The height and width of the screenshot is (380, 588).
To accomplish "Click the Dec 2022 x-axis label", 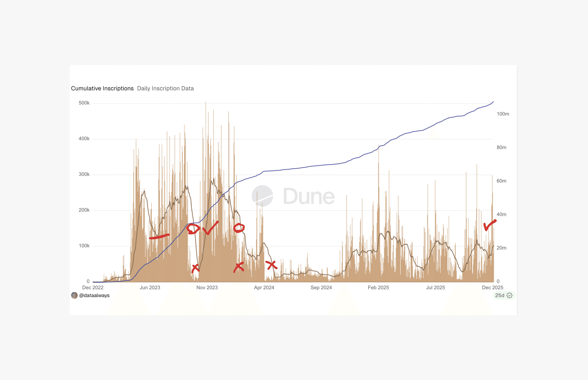I will pyautogui.click(x=93, y=287).
